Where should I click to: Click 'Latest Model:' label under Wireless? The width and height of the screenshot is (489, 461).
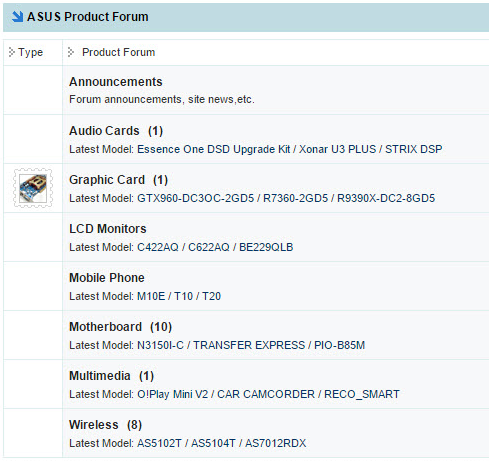101,443
